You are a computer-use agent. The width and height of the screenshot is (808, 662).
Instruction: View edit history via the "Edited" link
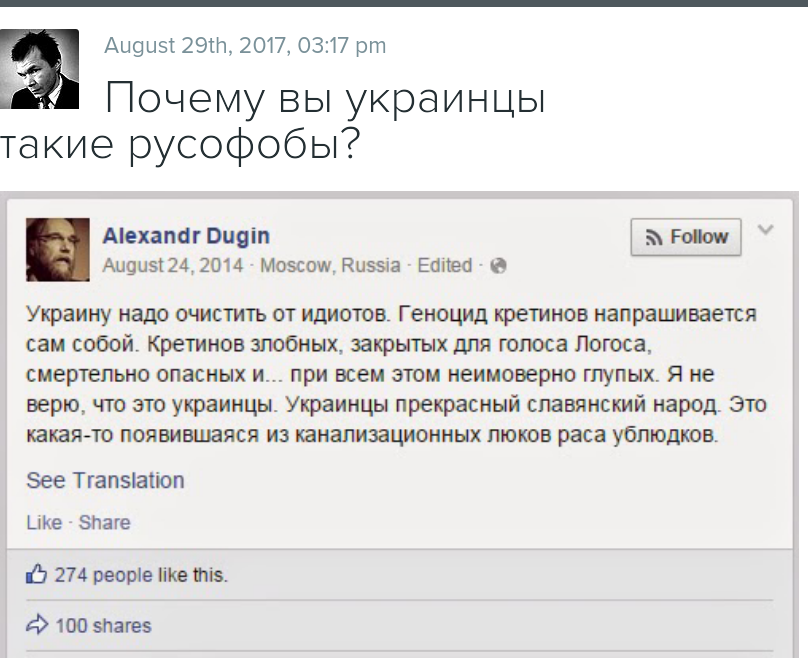point(445,265)
